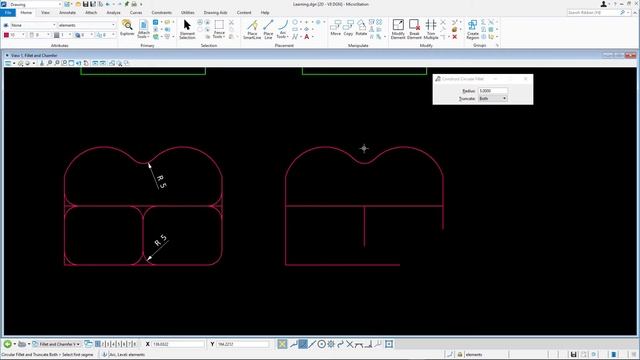Viewport: 640px width, 360px height.
Task: Switch to the Drawing Aids ribbon tab
Action: [x=215, y=13]
